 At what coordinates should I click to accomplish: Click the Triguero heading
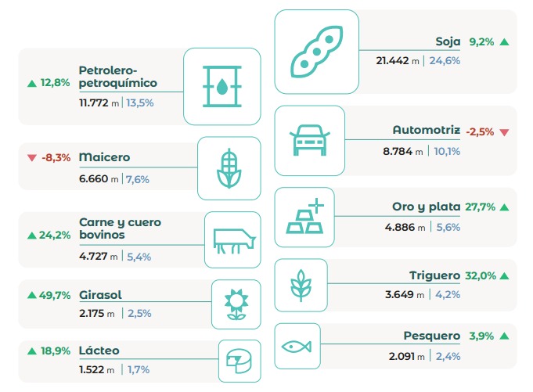[434, 275]
